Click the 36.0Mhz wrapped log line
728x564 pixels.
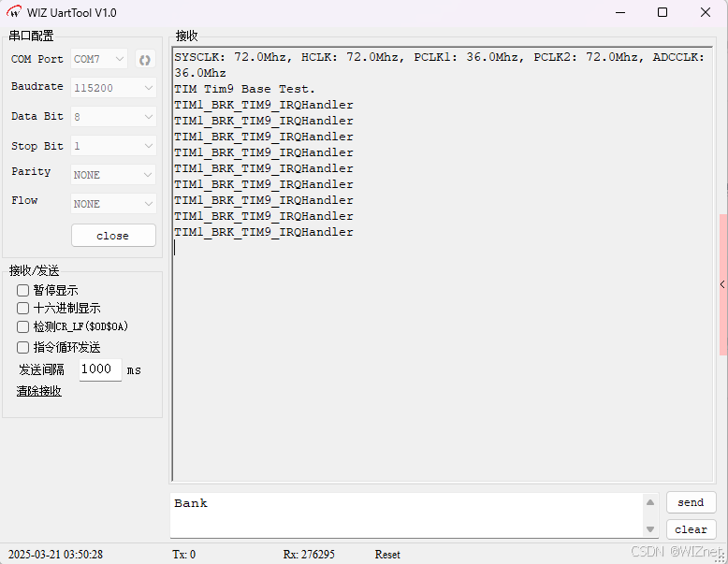[x=200, y=73]
